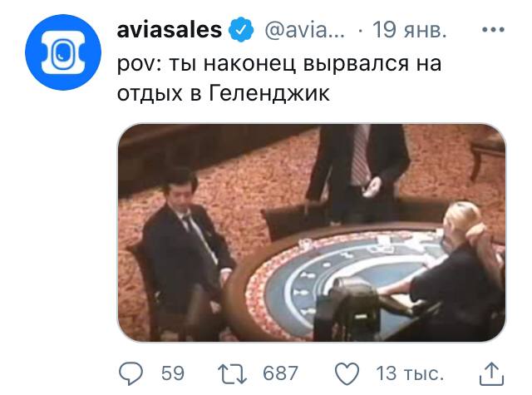The height and width of the screenshot is (395, 532).
Task: Click the tweet text about Геленджик
Action: tap(279, 78)
